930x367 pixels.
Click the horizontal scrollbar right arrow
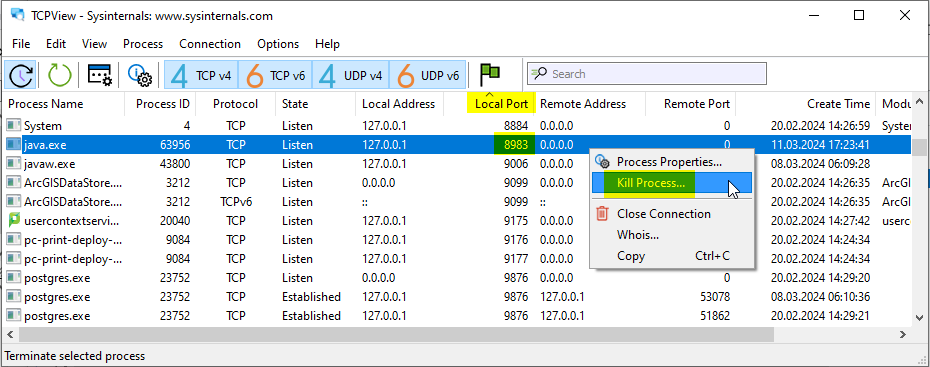tap(903, 335)
